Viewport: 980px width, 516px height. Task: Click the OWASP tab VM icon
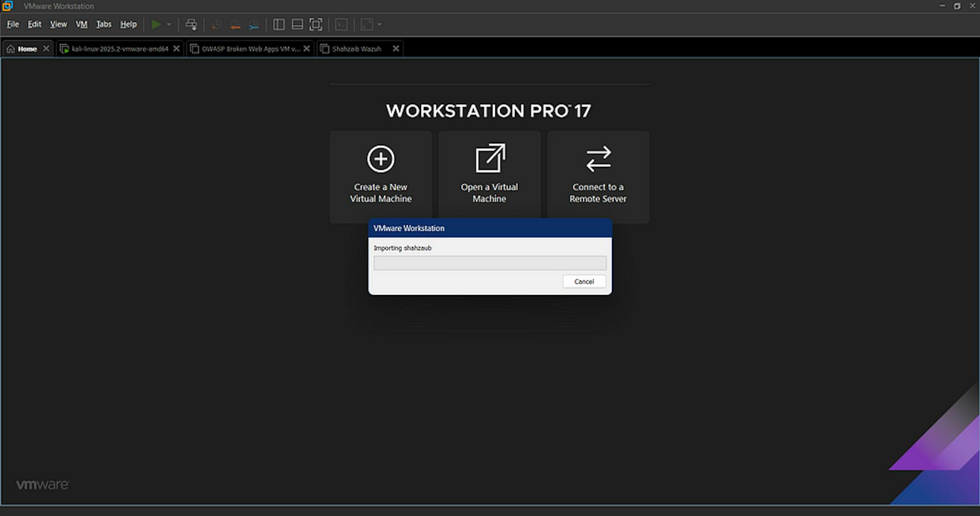coord(194,49)
